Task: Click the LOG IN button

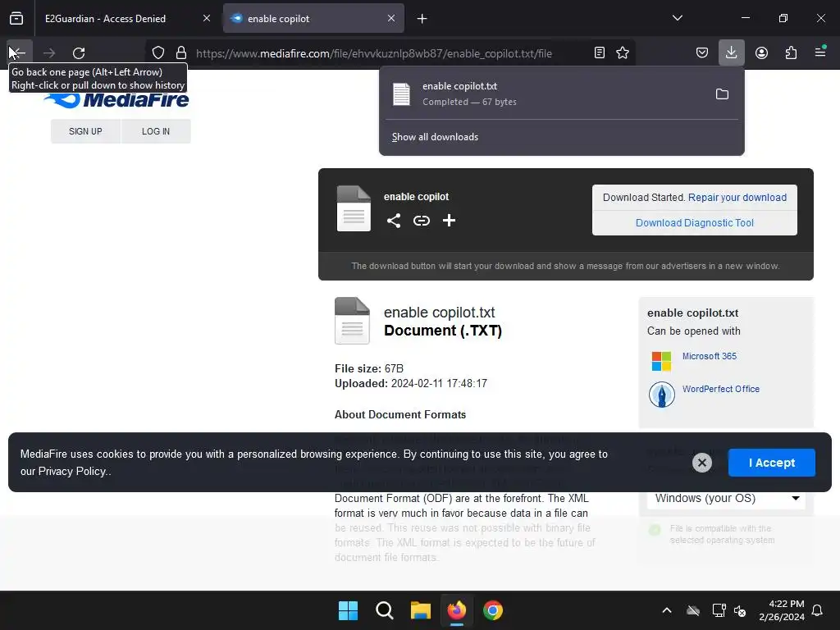Action: (156, 131)
